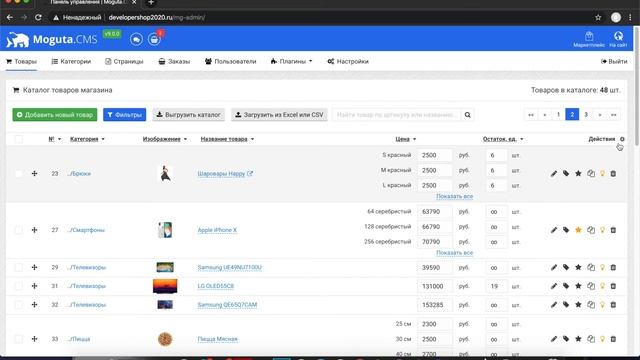The image size is (640, 360).
Task: Select checkbox for Пицца Мясная row
Action: [x=19, y=339]
